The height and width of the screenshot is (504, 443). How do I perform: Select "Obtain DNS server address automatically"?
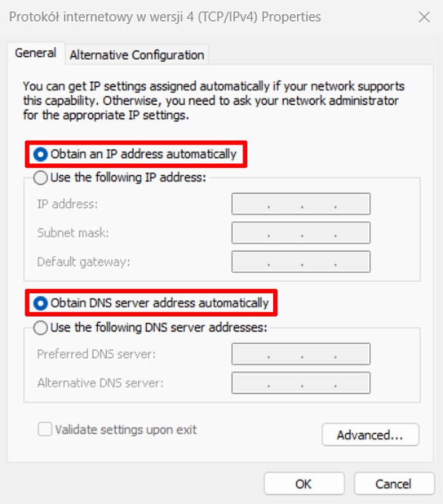tap(41, 303)
